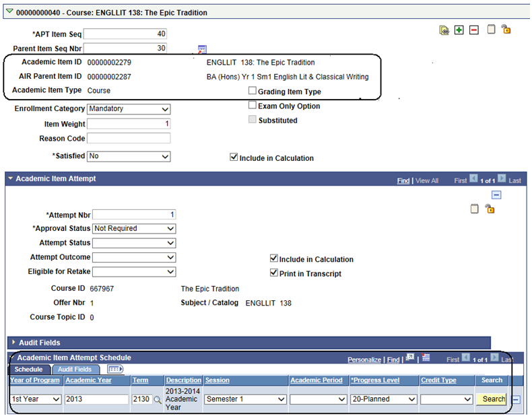Sort by Credit Type column header
The width and height of the screenshot is (532, 418).
click(x=438, y=380)
